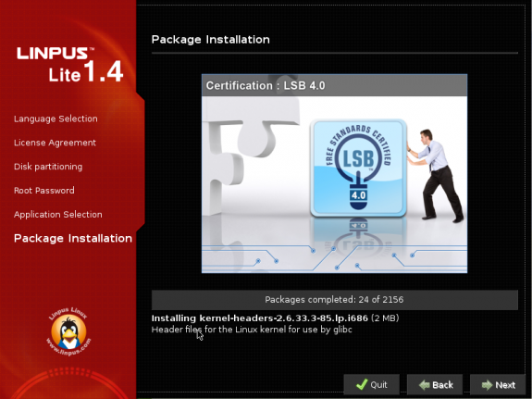
Task: Click the Header files description line
Action: [x=252, y=330]
